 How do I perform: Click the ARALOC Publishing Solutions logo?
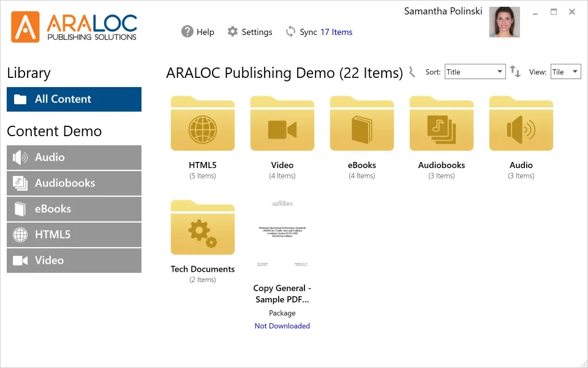(74, 26)
